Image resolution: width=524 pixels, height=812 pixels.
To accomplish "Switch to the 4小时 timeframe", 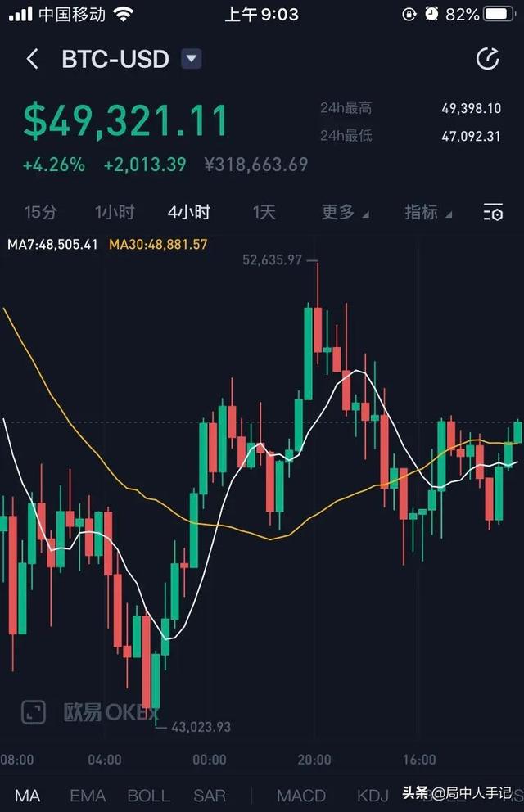I will coord(189,213).
